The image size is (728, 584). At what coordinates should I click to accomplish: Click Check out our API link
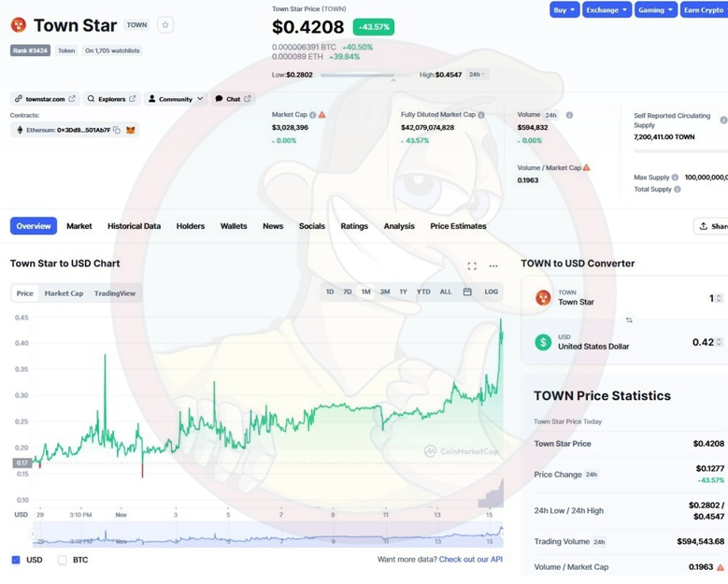[x=471, y=560]
